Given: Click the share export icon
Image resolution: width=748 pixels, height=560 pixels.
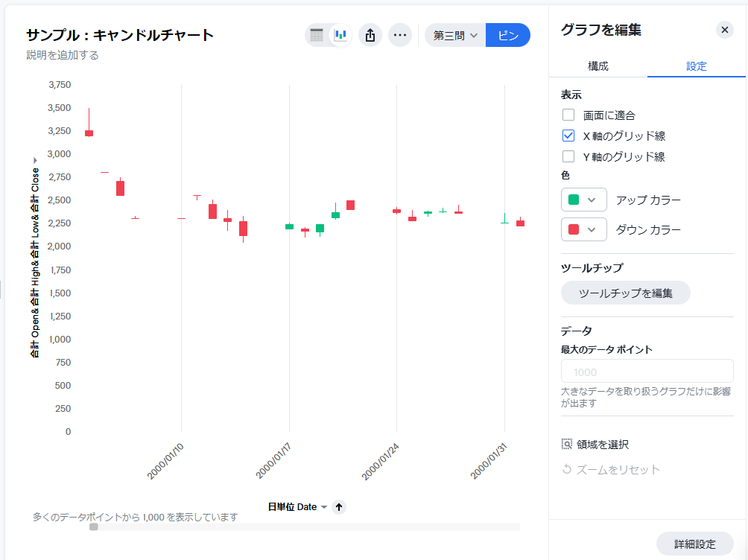Looking at the screenshot, I should (370, 35).
